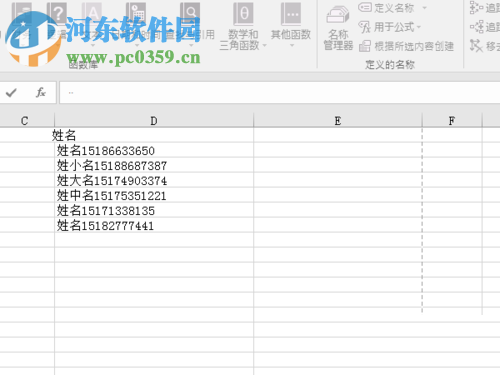Click Create from Selection (根据所选内容创建)

pyautogui.click(x=406, y=46)
